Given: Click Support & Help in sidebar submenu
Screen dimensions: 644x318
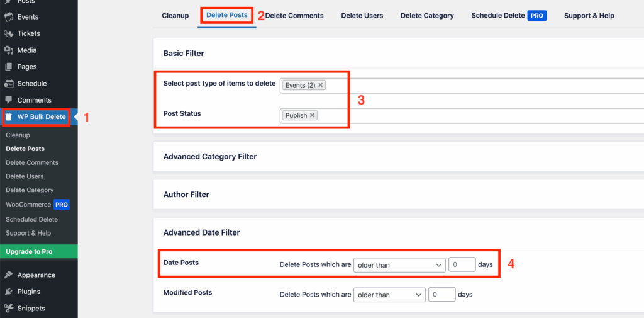Looking at the screenshot, I should tap(28, 233).
